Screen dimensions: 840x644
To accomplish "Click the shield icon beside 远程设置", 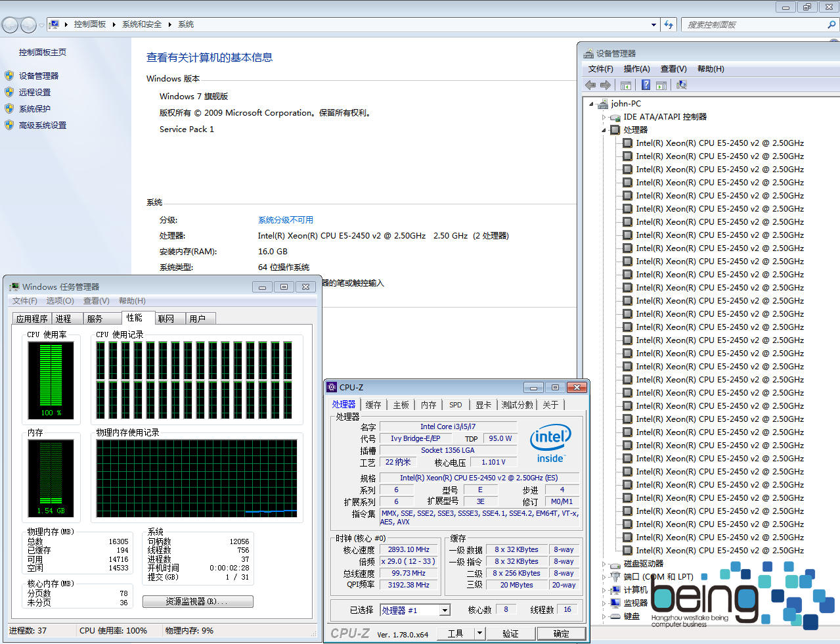I will 9,92.
